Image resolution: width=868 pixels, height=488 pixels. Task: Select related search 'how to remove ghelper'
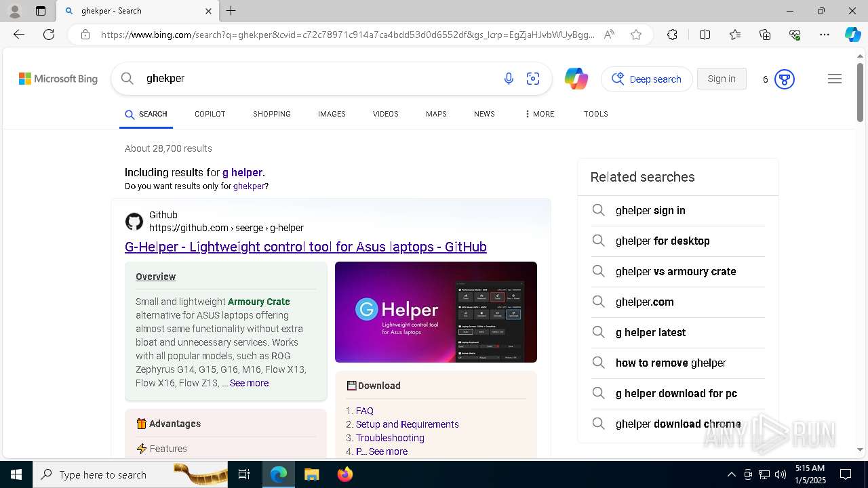[678, 363]
